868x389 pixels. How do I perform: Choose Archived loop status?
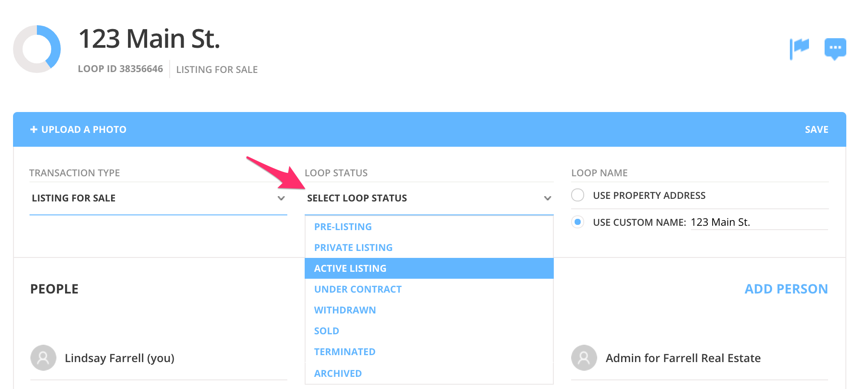(338, 373)
